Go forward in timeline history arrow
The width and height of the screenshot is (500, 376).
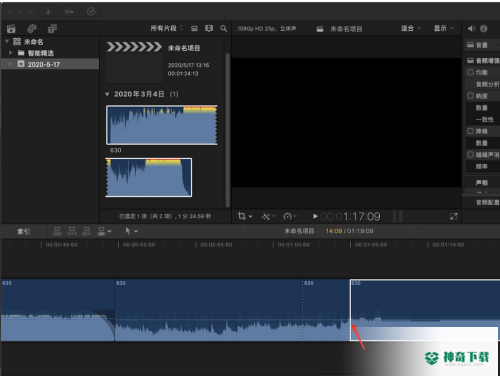(416, 231)
